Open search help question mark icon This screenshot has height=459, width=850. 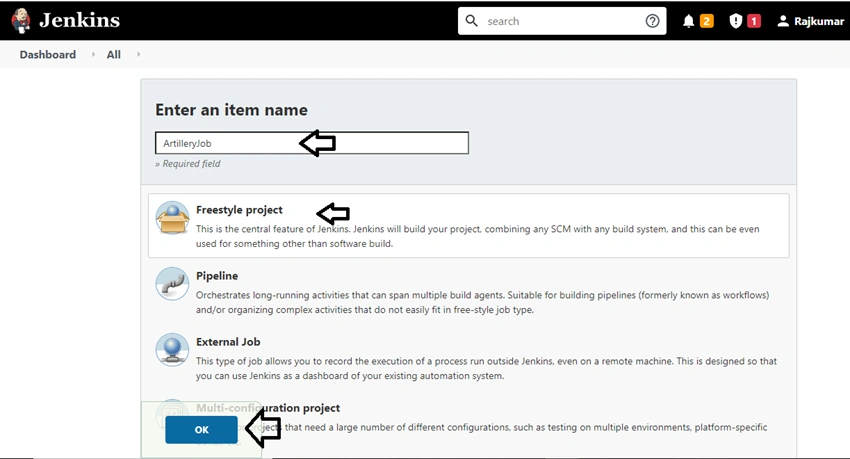coord(653,21)
